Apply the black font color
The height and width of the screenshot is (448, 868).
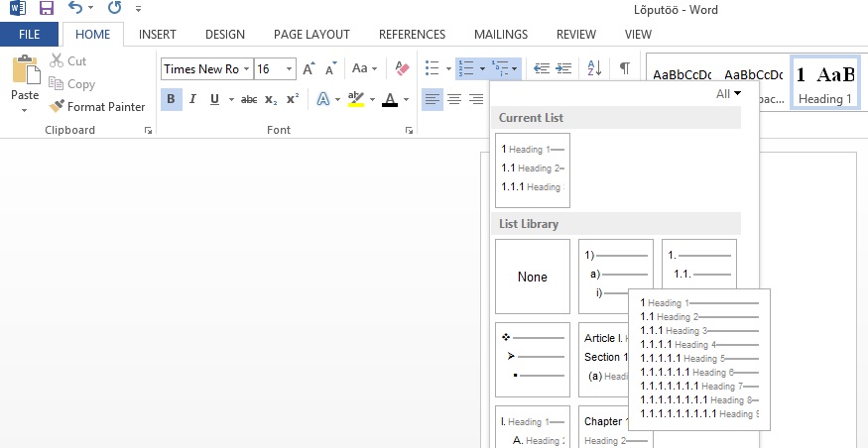tap(390, 99)
